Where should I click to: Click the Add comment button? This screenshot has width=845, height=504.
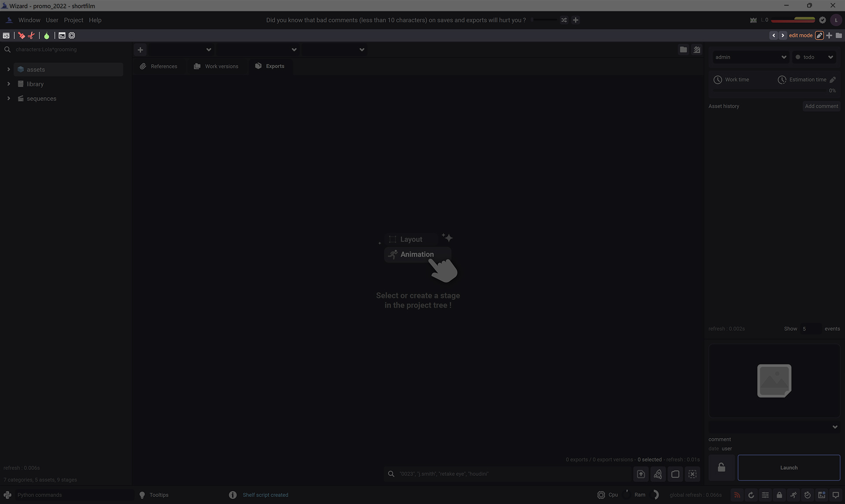(x=821, y=106)
